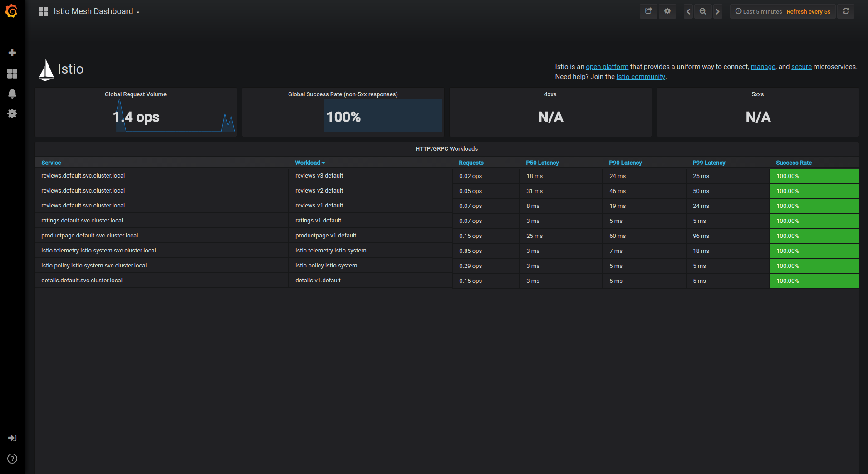The image size is (868, 474).
Task: Open the Istio community link
Action: coord(640,77)
